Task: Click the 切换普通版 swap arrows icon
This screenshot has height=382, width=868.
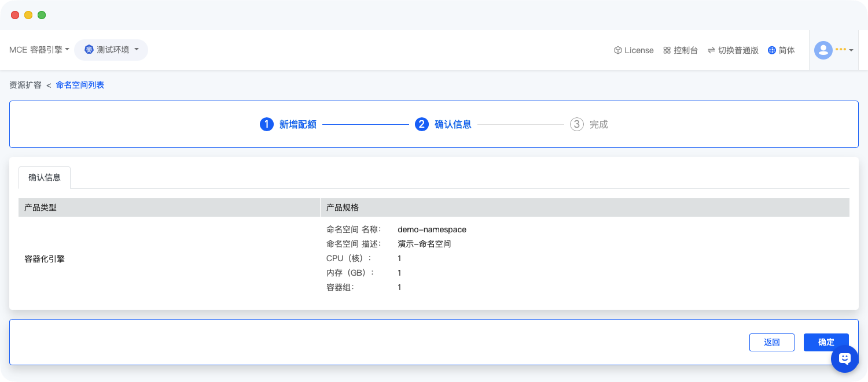Action: [711, 50]
